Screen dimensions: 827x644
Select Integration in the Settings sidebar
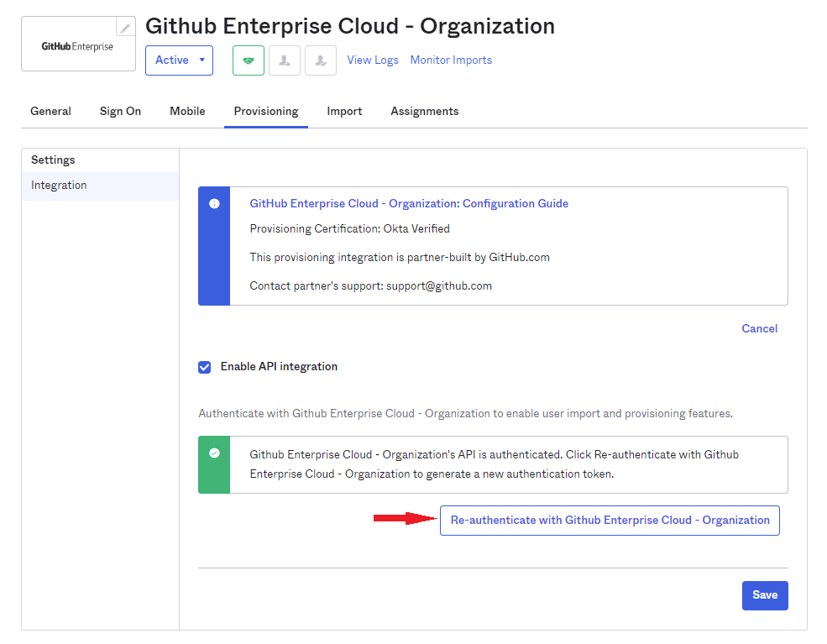click(59, 186)
